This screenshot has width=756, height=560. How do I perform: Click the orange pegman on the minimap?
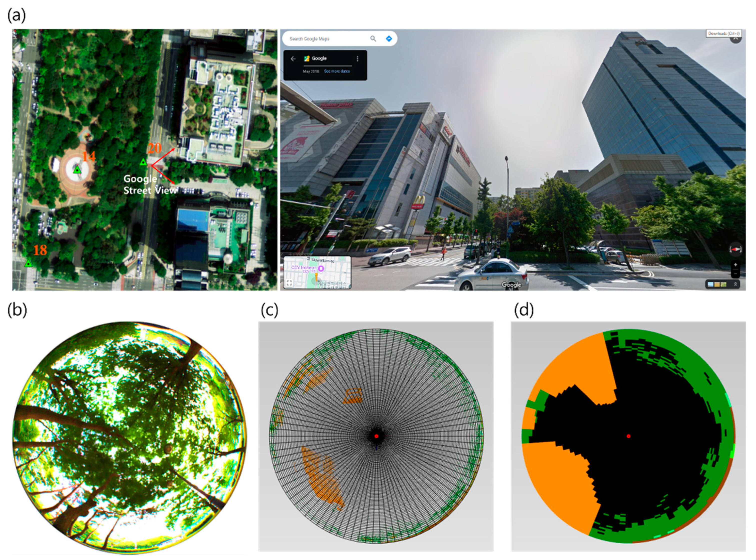316,277
